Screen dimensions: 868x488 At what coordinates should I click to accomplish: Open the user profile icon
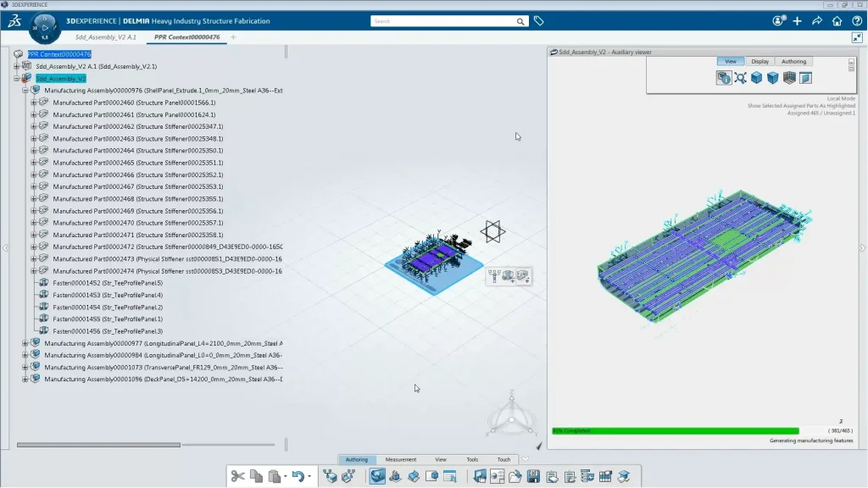click(778, 21)
